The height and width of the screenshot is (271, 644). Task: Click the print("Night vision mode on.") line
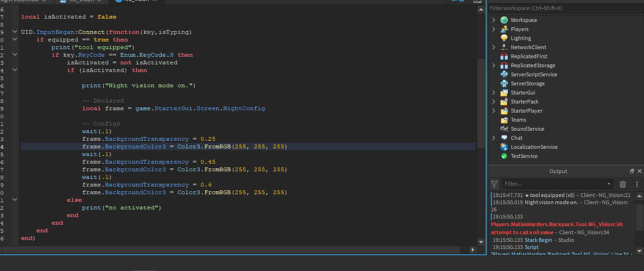139,85
